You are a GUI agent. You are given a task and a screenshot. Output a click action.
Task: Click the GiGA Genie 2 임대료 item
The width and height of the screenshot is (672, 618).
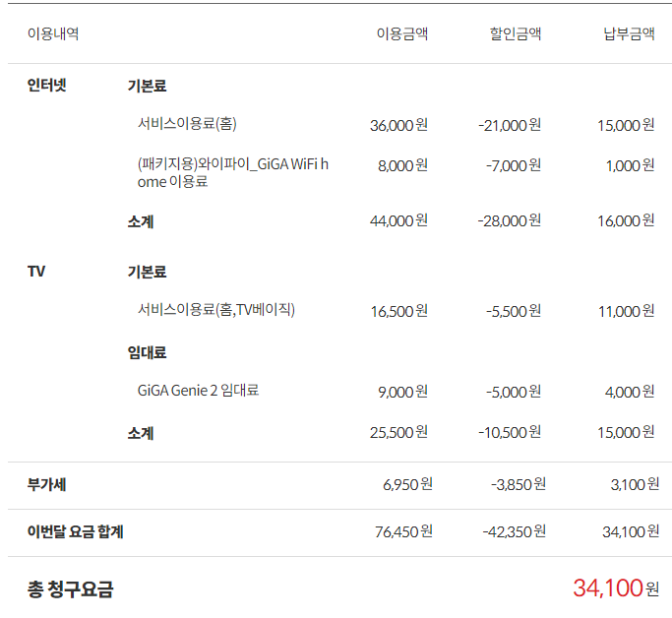[198, 391]
